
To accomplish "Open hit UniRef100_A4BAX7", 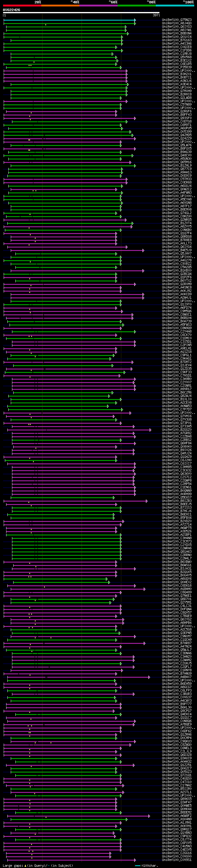I will point(177,677).
